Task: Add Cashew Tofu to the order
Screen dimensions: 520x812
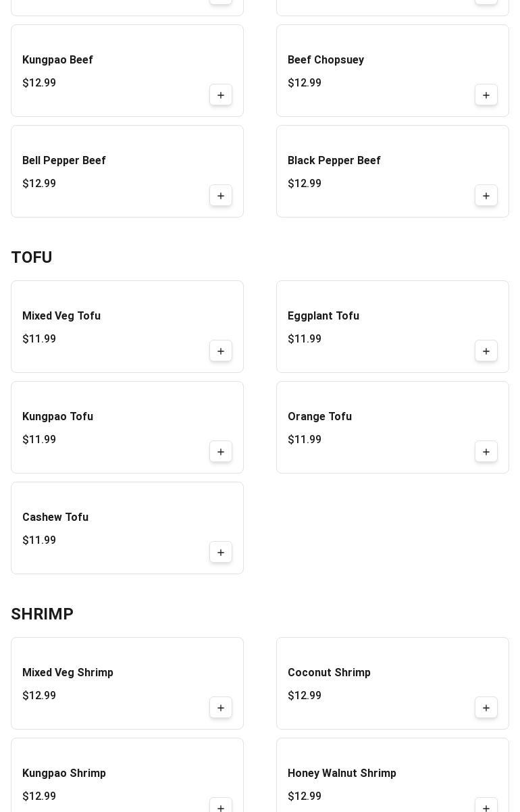Action: pyautogui.click(x=221, y=553)
